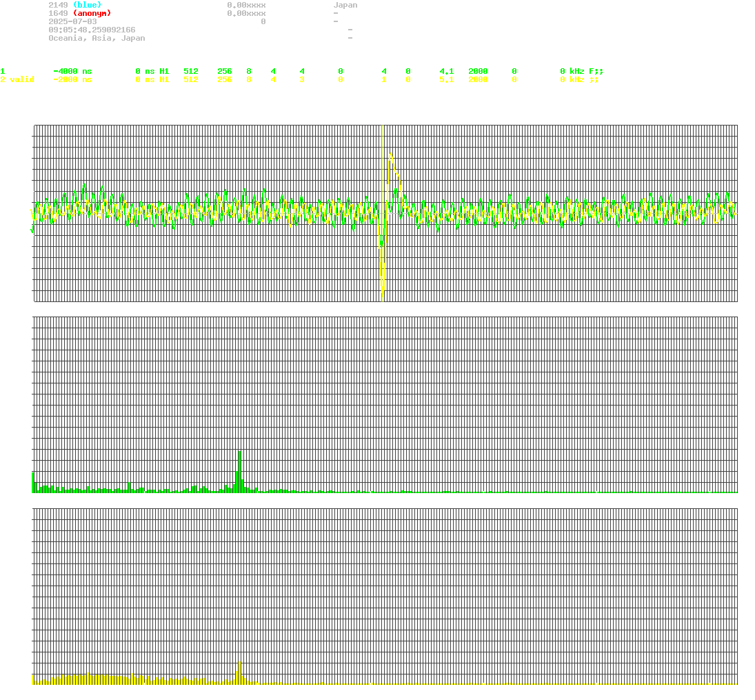Click 0.00xxxx in the 1649 row
Viewport: 755px width, 700px height.
click(247, 14)
